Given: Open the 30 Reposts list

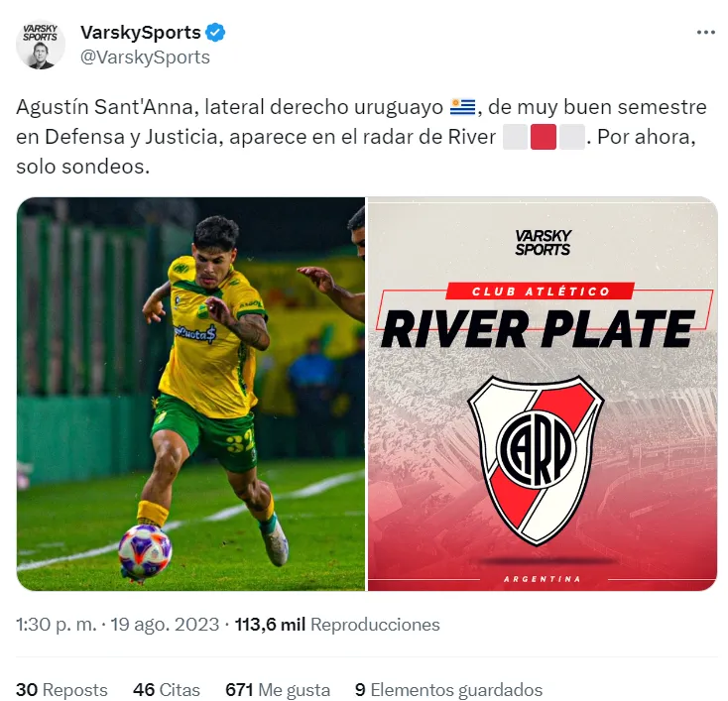Looking at the screenshot, I should [x=61, y=690].
